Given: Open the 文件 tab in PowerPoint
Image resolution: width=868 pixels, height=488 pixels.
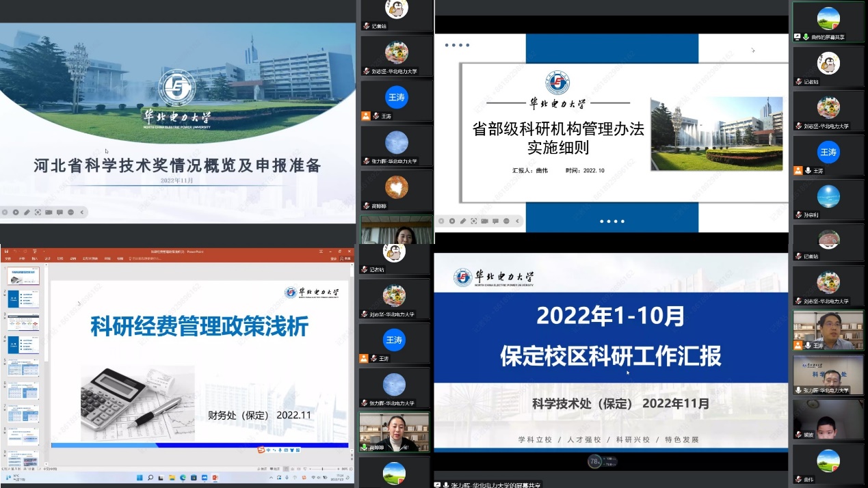Looking at the screenshot, I should click(x=8, y=258).
